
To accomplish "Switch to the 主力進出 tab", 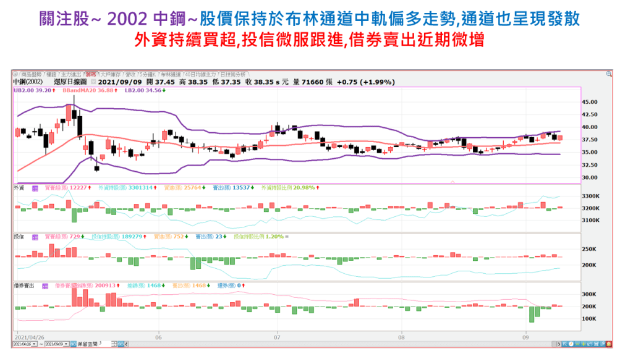I will pos(72,74).
